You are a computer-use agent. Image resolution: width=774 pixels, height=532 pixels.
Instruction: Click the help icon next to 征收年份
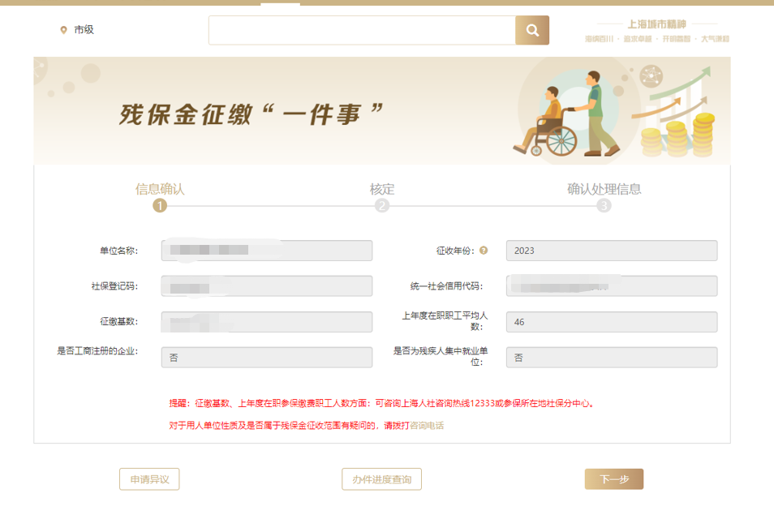[x=484, y=251]
